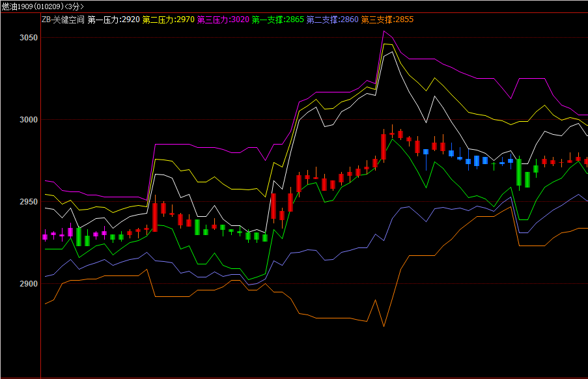Click the 第一压力:2920 legend value
The width and height of the screenshot is (588, 379).
coord(113,20)
